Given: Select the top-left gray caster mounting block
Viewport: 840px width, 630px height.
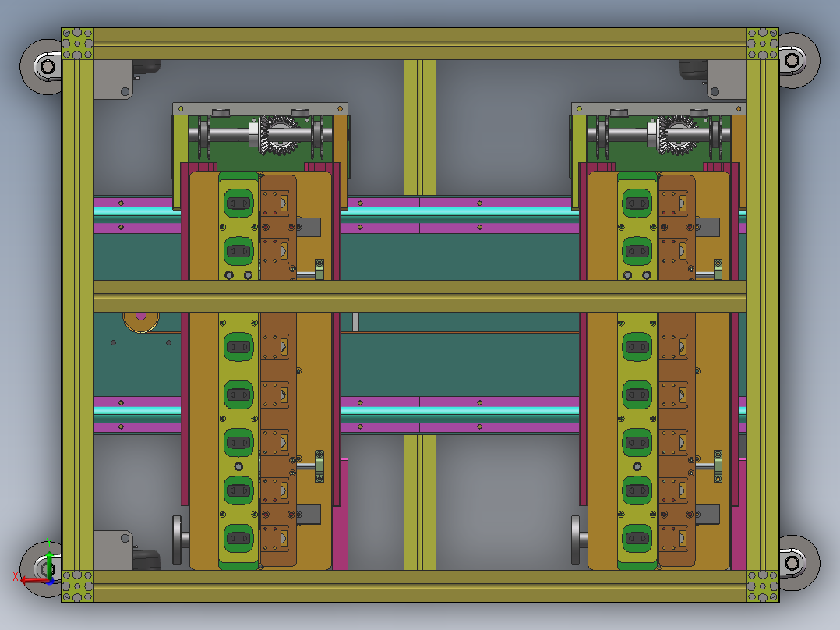Looking at the screenshot, I should [113, 80].
